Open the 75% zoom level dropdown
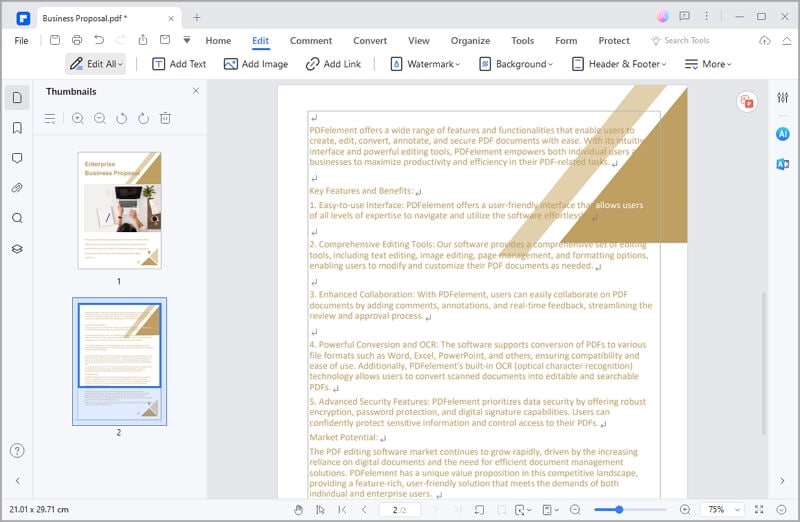 click(721, 509)
